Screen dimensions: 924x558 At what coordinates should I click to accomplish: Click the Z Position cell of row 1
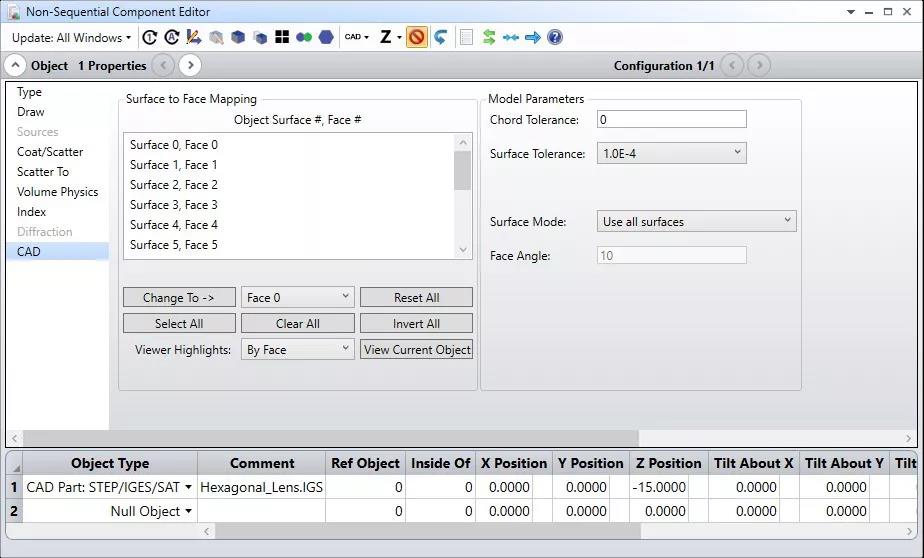pyautogui.click(x=668, y=487)
